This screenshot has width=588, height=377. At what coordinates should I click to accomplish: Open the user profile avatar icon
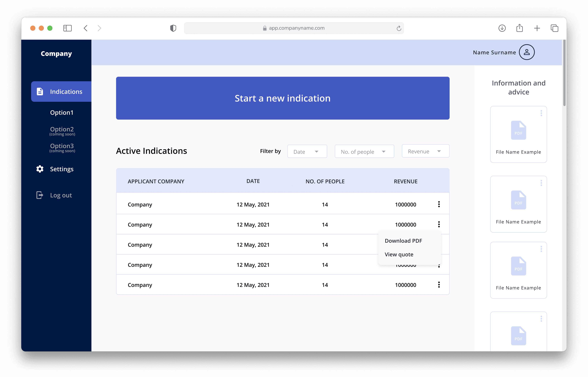click(x=526, y=52)
